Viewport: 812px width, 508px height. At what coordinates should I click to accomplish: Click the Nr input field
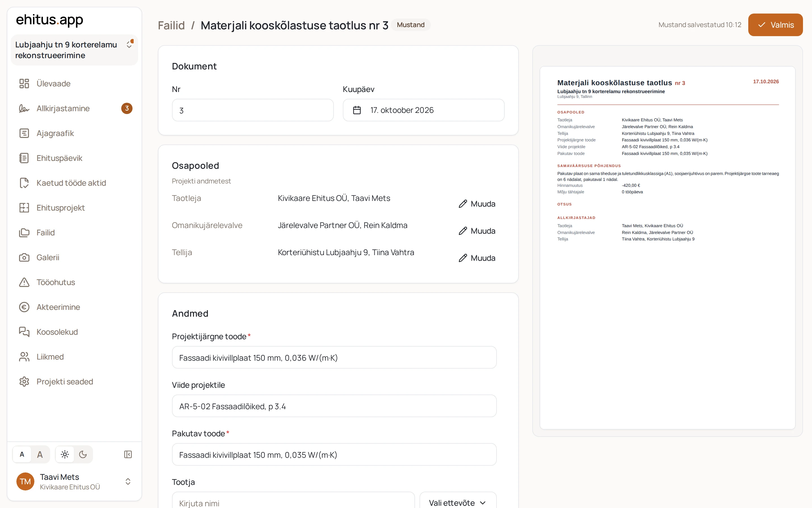(253, 110)
